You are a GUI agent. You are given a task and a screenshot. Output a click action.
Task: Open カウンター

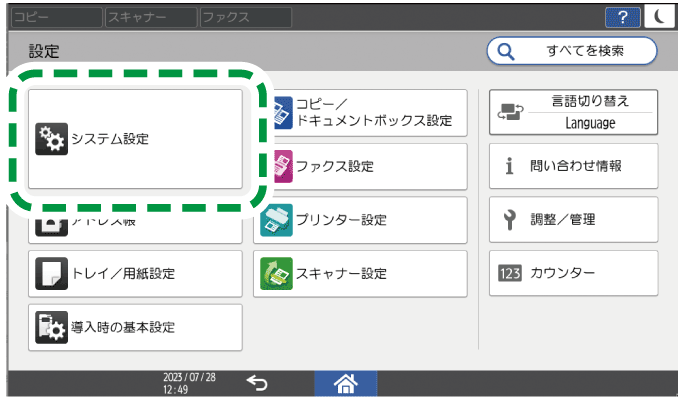(573, 273)
